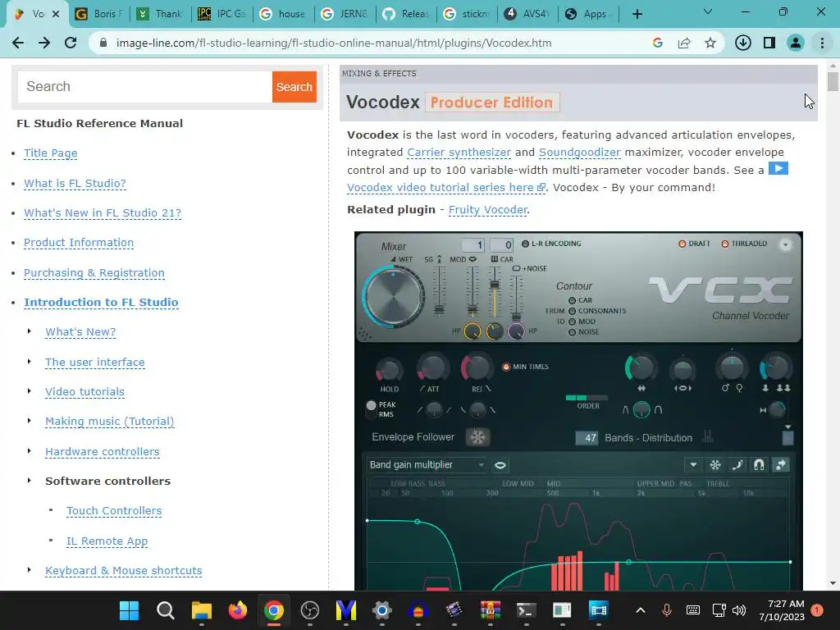The image size is (840, 630).
Task: Open the Chrome three-dot menu
Action: click(822, 43)
